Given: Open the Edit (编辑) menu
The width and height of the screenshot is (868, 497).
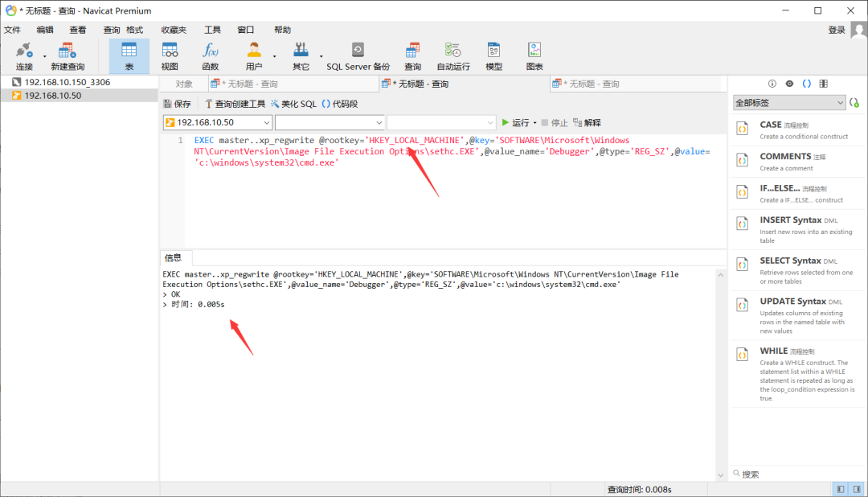Looking at the screenshot, I should coord(45,30).
